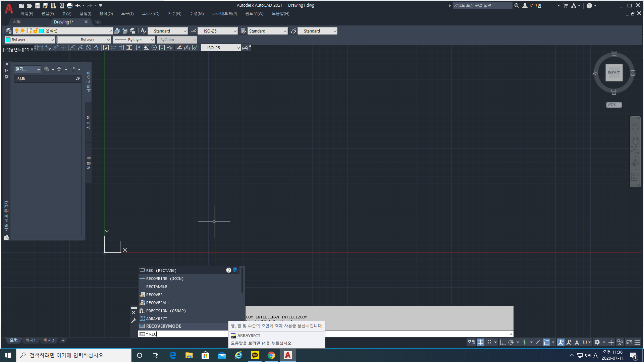This screenshot has height=362, width=644.
Task: Toggle ortho mode in status bar
Action: pyautogui.click(x=502, y=342)
